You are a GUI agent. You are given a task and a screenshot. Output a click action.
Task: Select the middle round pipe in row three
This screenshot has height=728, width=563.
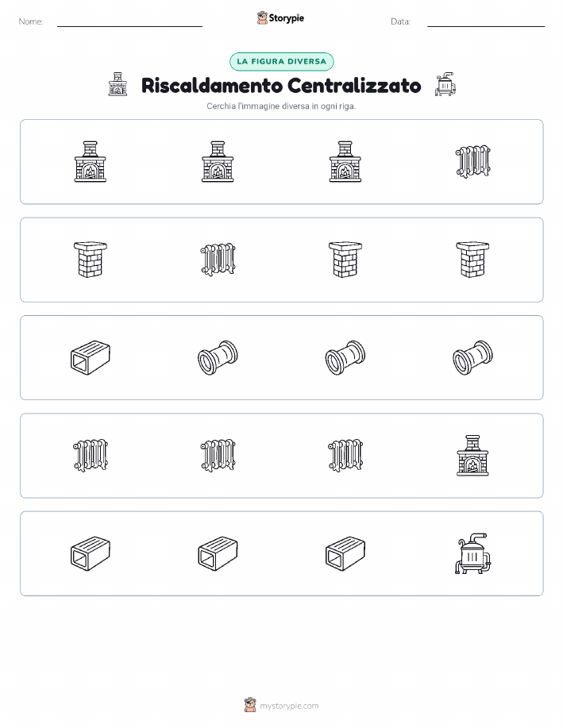point(345,357)
